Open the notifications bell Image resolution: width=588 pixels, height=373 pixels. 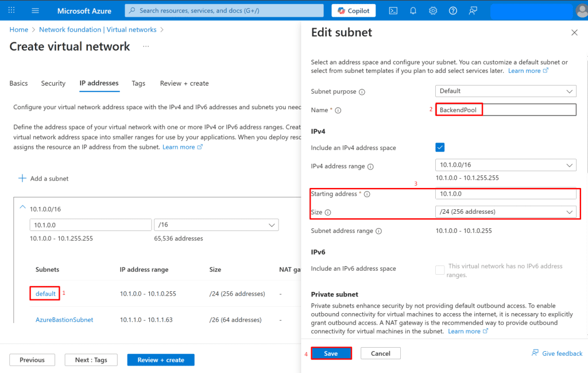click(413, 10)
